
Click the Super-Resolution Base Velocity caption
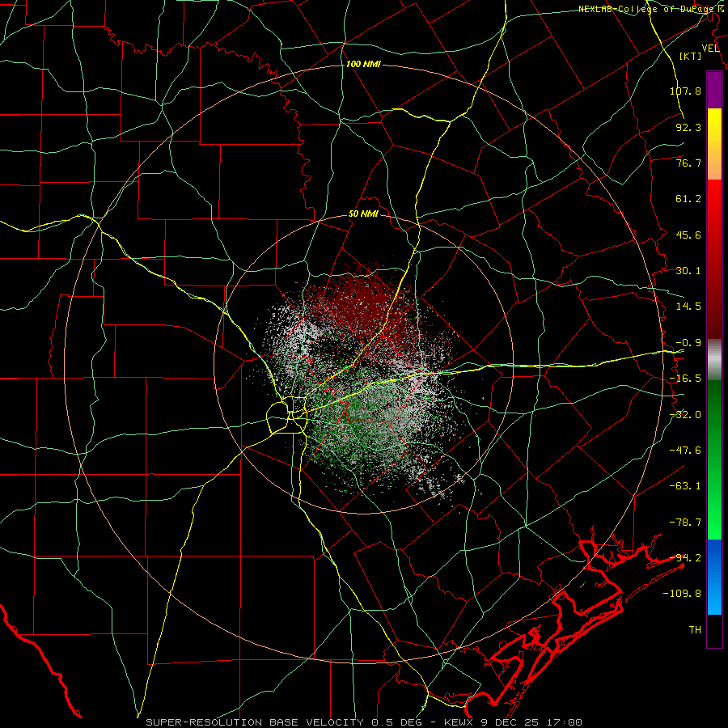click(x=364, y=722)
